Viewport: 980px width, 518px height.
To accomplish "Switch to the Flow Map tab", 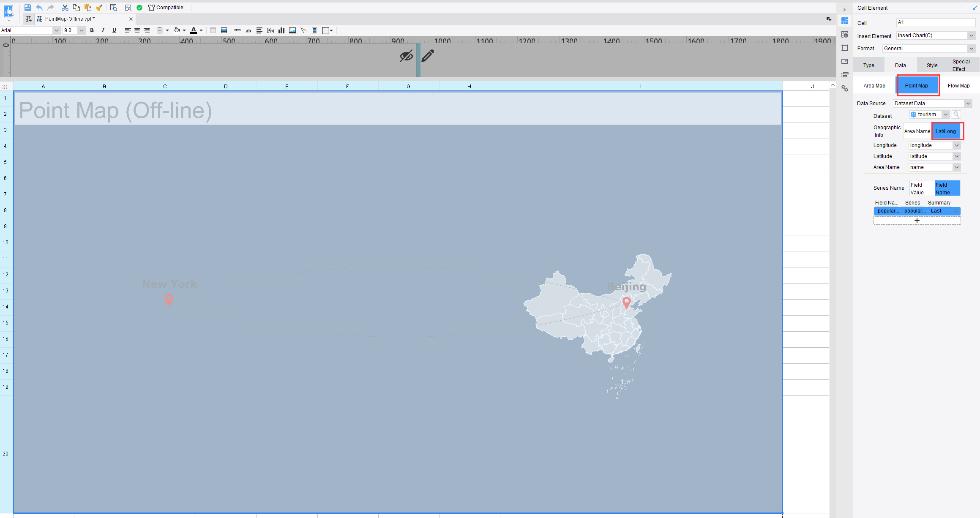I will point(959,85).
